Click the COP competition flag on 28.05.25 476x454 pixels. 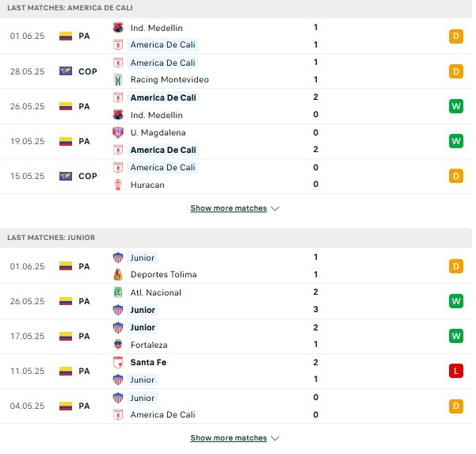[x=66, y=71]
